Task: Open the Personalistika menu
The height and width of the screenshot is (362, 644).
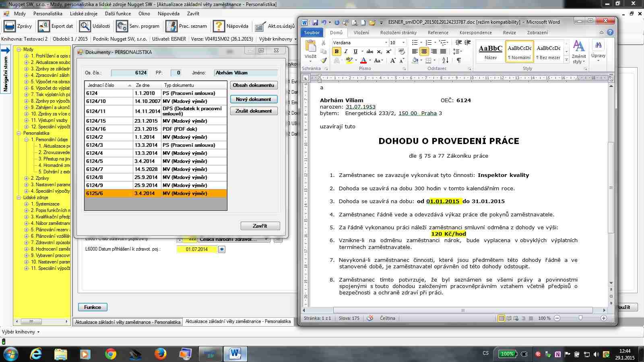Action: (48, 14)
